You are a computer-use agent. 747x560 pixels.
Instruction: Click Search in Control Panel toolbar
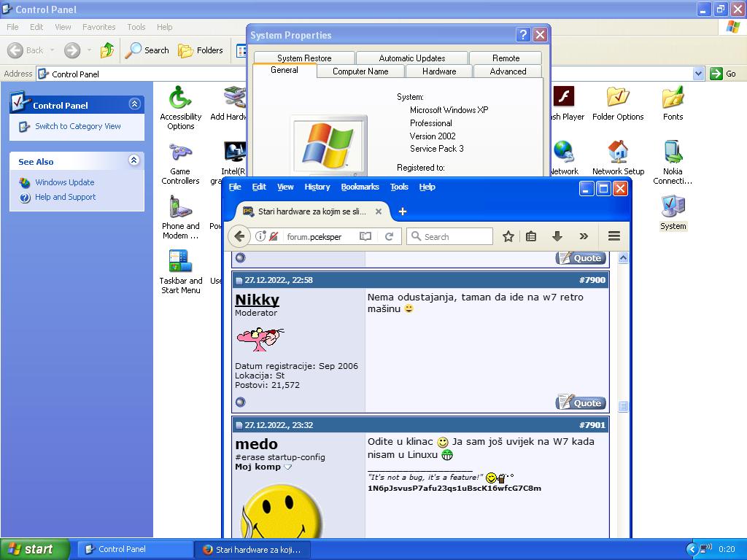[147, 50]
